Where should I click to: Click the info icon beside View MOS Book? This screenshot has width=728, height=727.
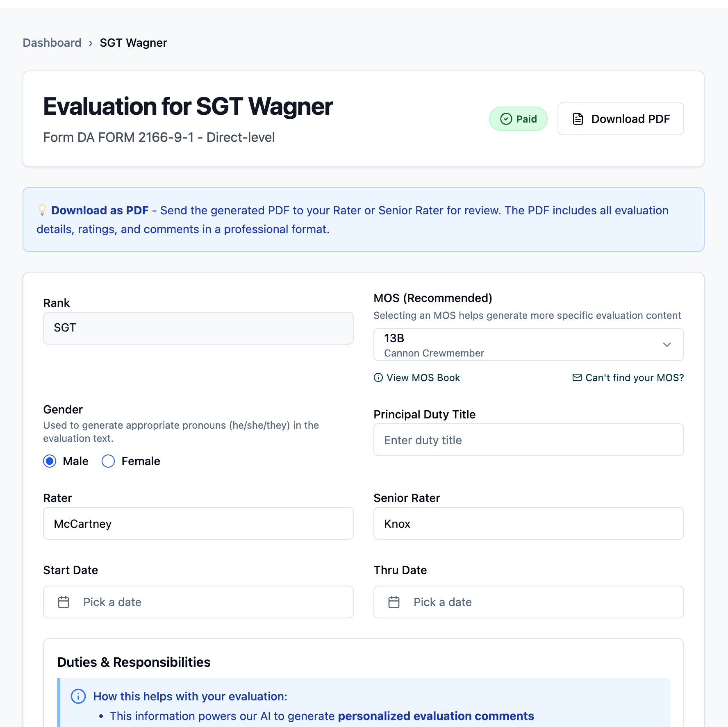378,377
